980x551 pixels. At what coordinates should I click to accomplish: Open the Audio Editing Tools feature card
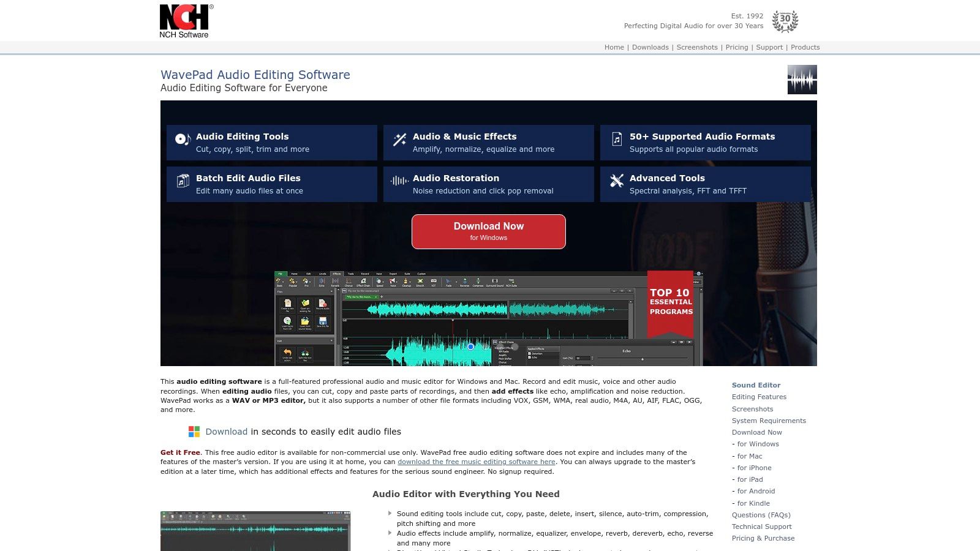click(272, 143)
